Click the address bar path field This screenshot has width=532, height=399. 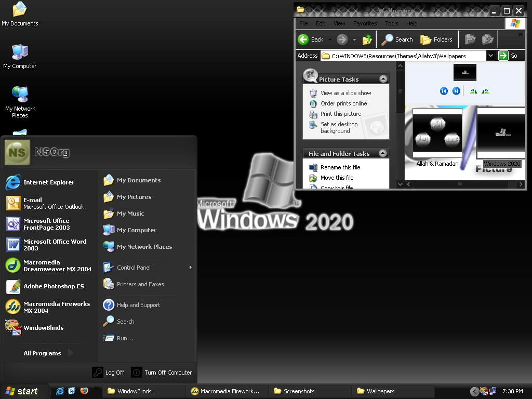tap(403, 56)
